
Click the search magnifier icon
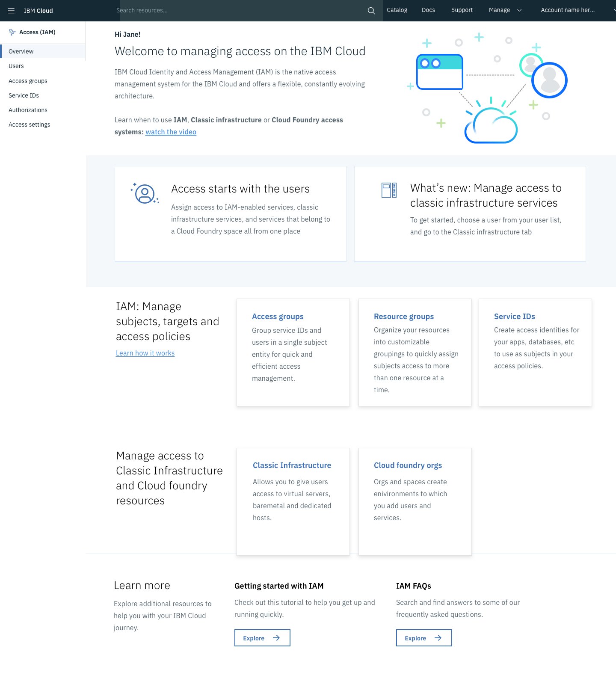click(371, 11)
